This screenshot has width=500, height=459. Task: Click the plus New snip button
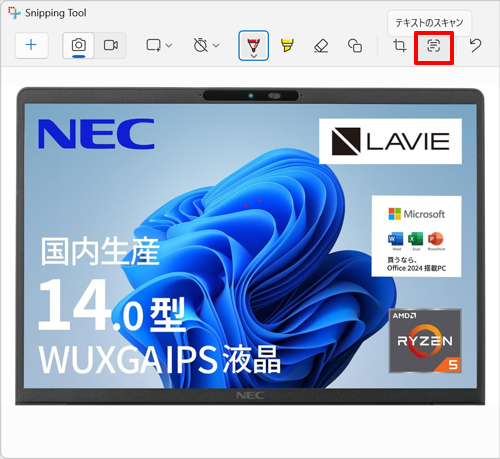(x=31, y=45)
